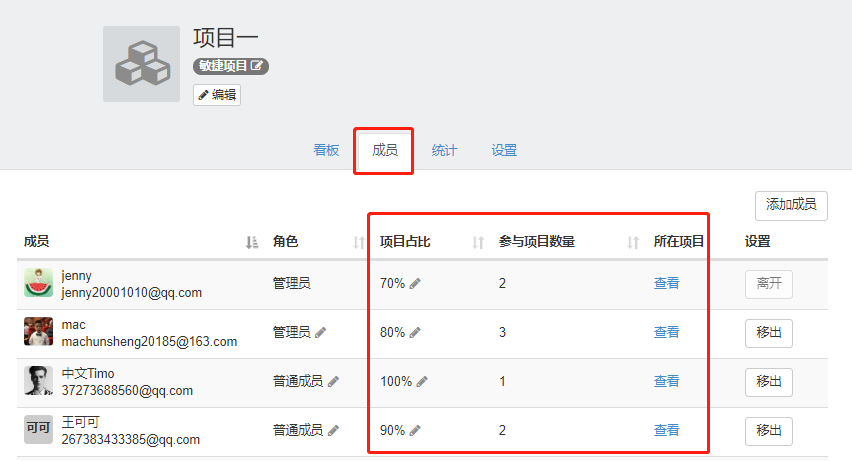Edit mac's 80% project ratio pencil
852x461 pixels.
[415, 333]
